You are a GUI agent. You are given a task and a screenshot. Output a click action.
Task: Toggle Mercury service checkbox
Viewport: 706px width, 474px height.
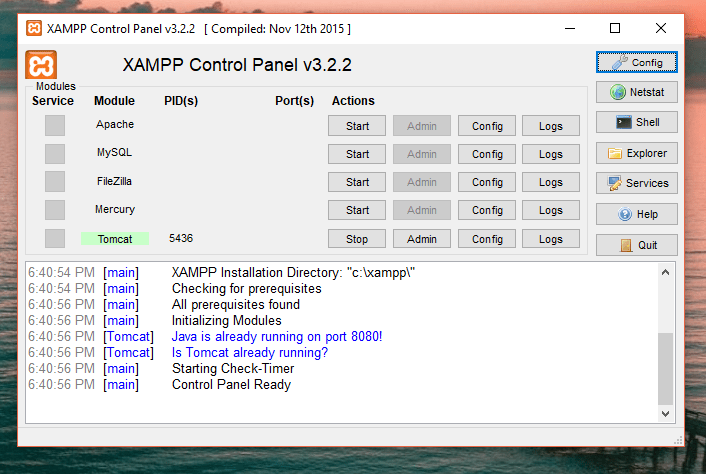pyautogui.click(x=55, y=210)
